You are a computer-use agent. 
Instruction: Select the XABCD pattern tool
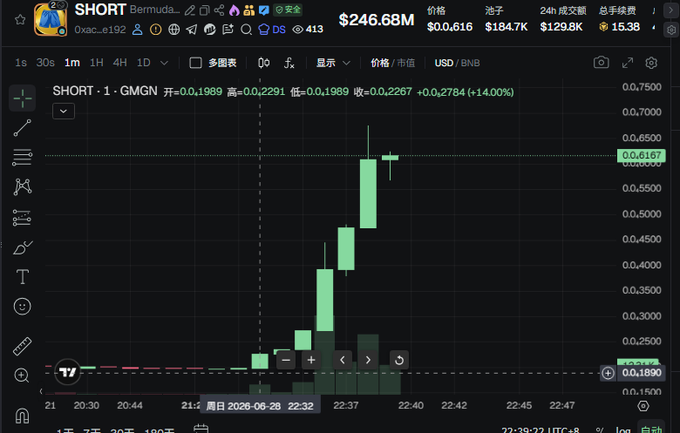click(22, 187)
